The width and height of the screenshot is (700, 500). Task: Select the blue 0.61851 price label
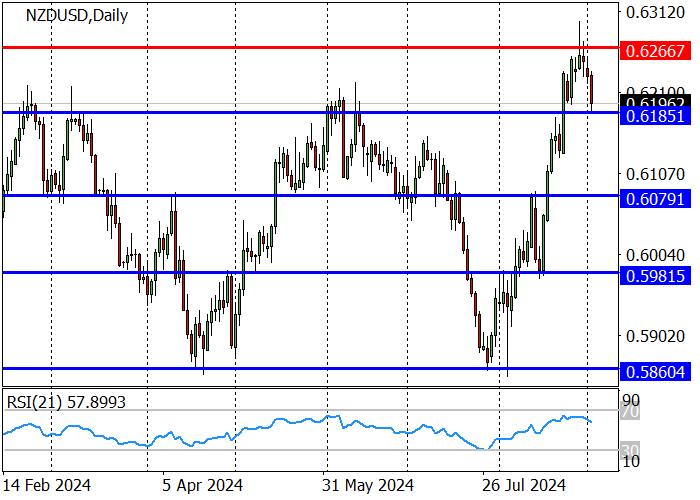point(655,117)
